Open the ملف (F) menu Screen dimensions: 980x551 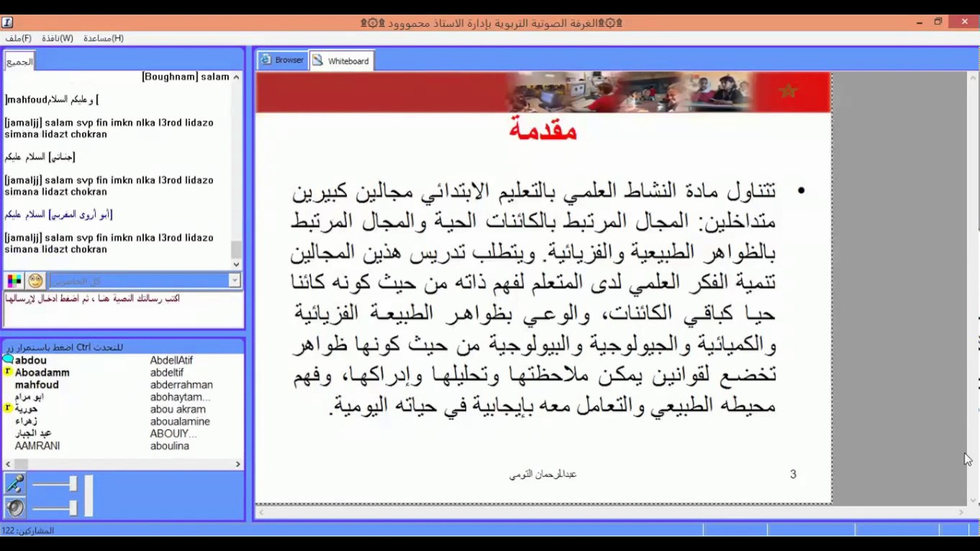tap(18, 38)
